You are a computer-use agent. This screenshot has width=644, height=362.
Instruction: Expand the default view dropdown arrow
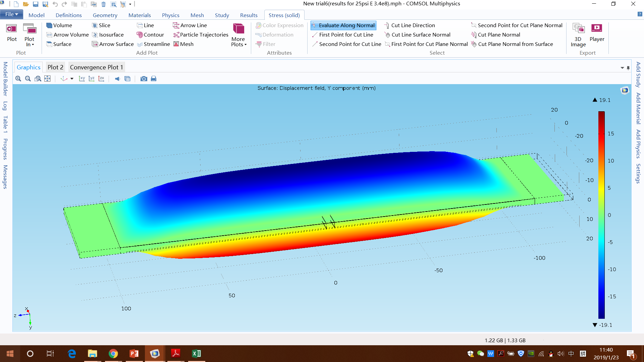[72, 79]
